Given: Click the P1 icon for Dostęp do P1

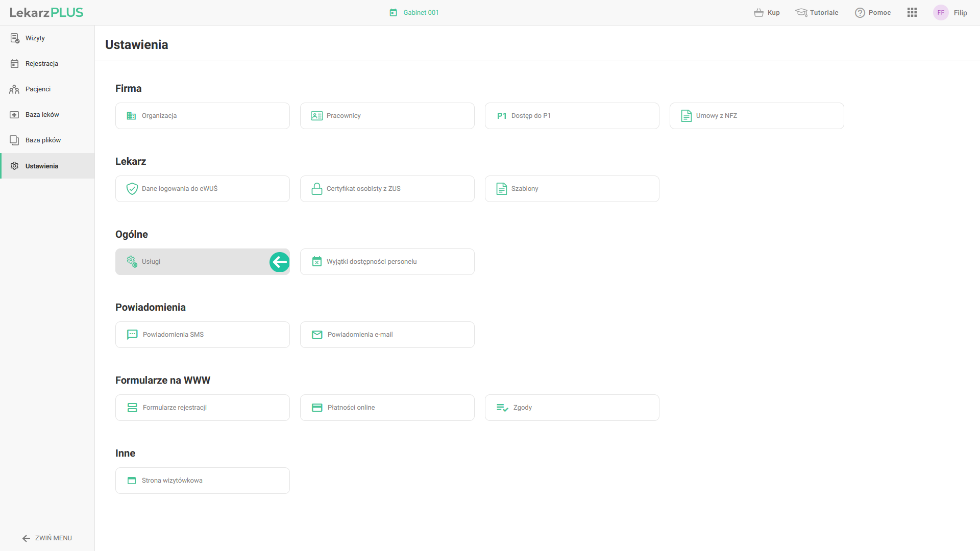Looking at the screenshot, I should coord(502,116).
